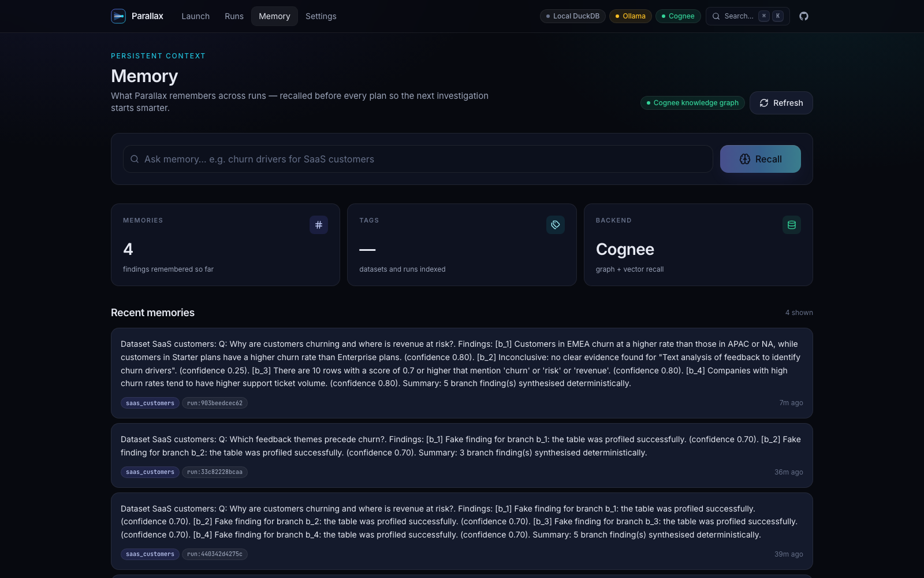This screenshot has width=924, height=578.
Task: Open the top Search box
Action: (747, 16)
